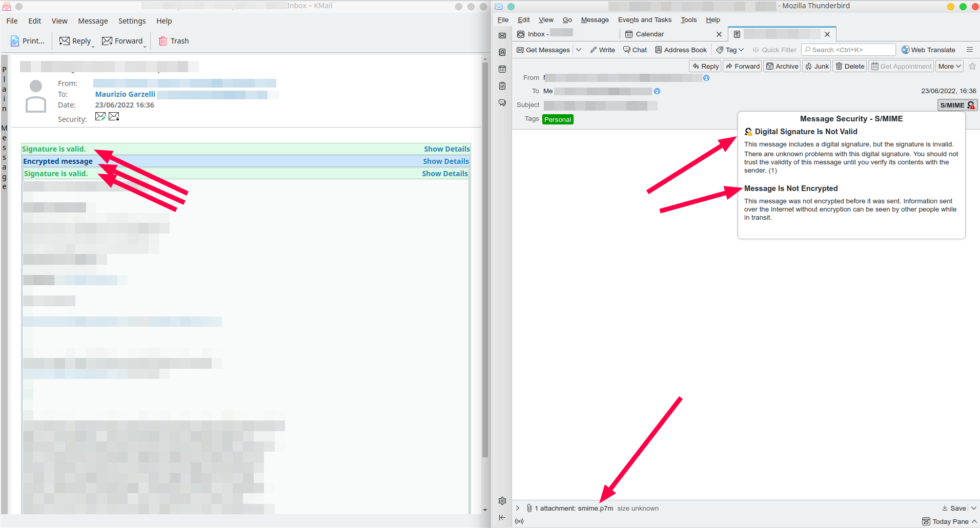980x528 pixels.
Task: Open Thunderbird Tools menu
Action: click(x=688, y=20)
